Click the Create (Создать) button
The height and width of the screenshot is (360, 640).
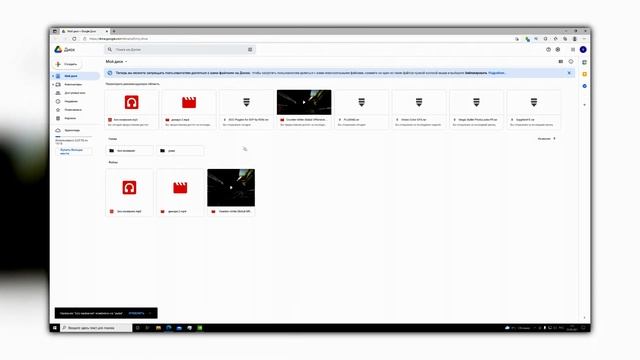67,64
